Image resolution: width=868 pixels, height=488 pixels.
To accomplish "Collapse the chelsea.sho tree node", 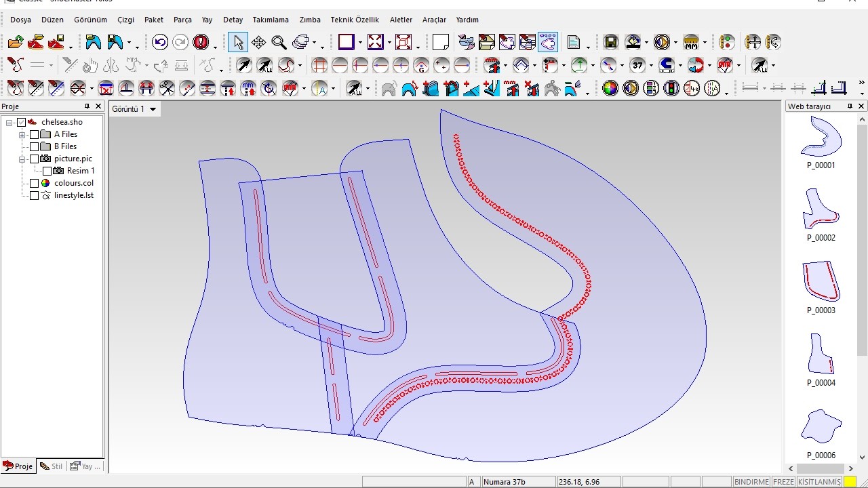I will [x=9, y=122].
